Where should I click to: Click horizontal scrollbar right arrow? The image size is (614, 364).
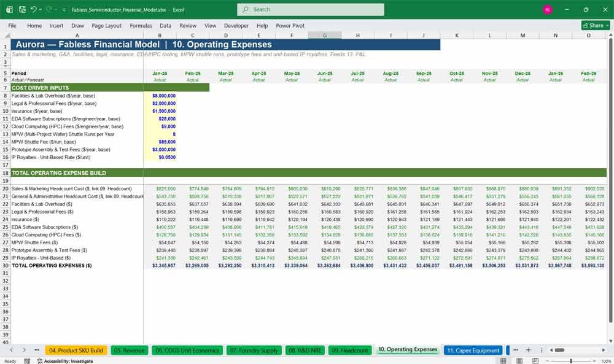[604, 350]
